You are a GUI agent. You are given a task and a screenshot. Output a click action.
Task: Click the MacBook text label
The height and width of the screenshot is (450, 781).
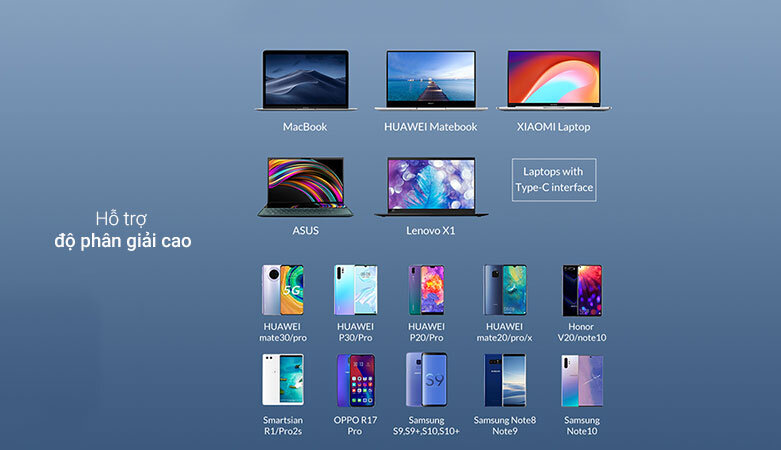coord(305,127)
